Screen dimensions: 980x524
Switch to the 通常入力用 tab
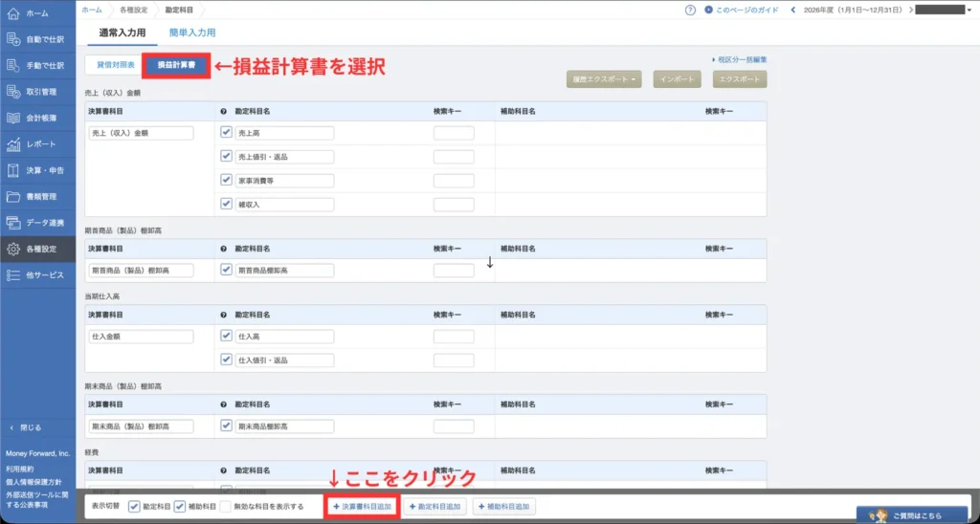coord(122,33)
